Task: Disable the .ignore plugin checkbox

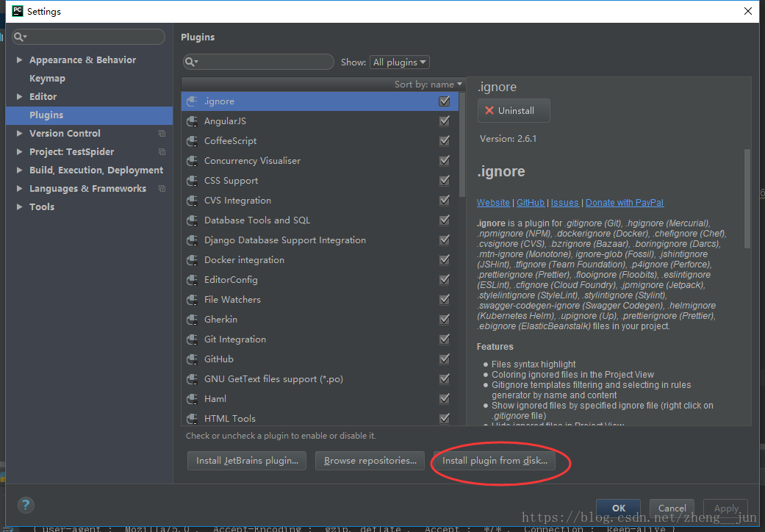Action: click(445, 101)
